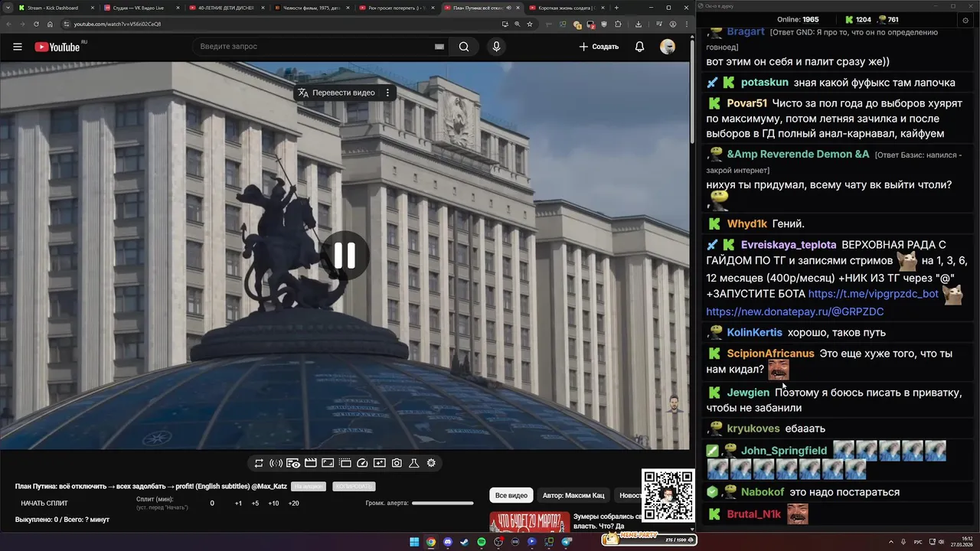Click the split minutes value 0
The height and width of the screenshot is (551, 980).
(x=212, y=504)
